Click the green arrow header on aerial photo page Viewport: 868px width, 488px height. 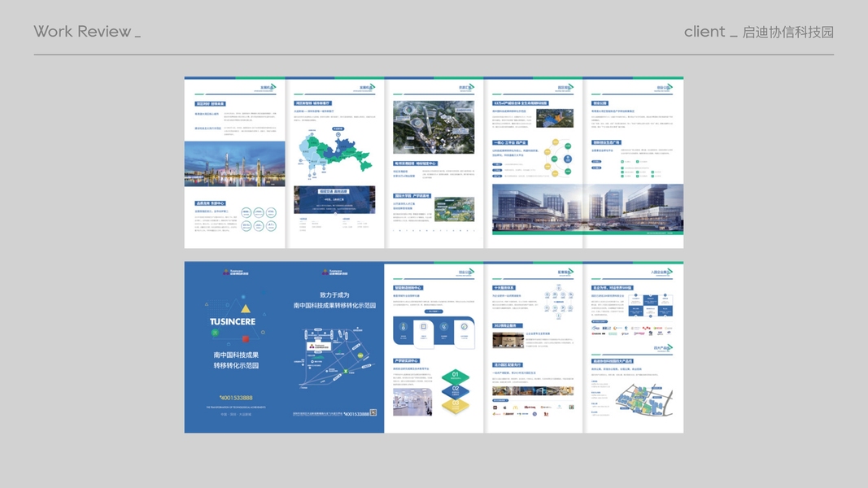(466, 87)
